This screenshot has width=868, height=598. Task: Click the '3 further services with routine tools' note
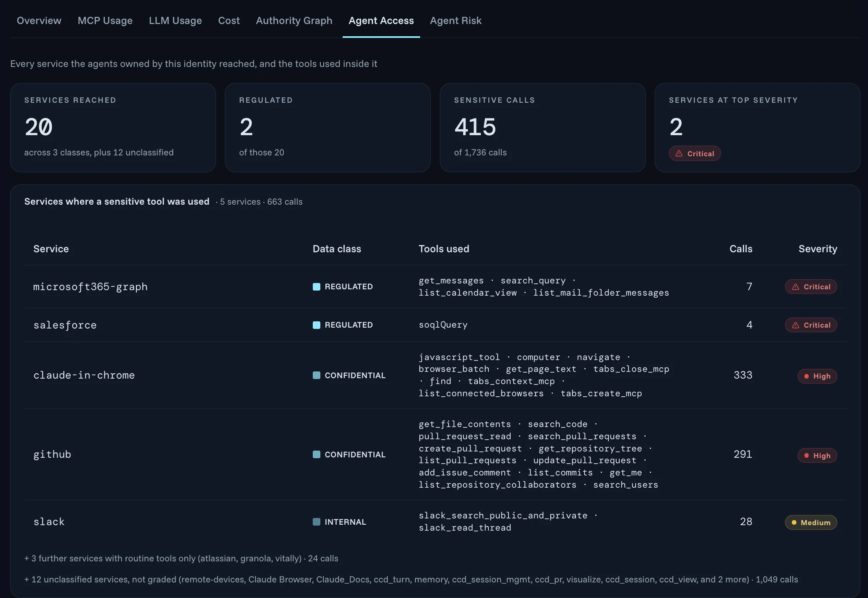click(181, 558)
